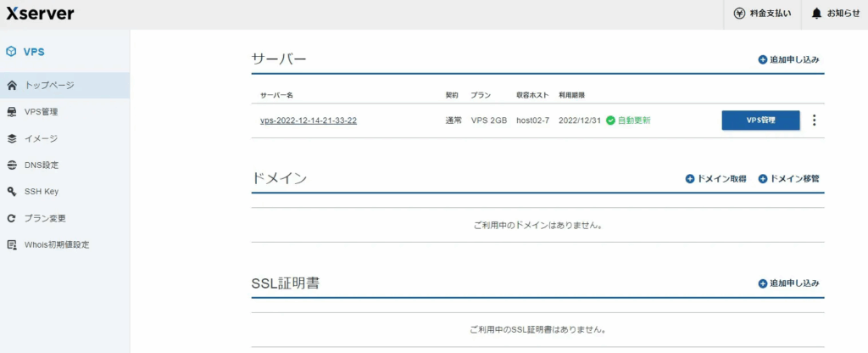
Task: Click the Xserver logo
Action: point(40,14)
